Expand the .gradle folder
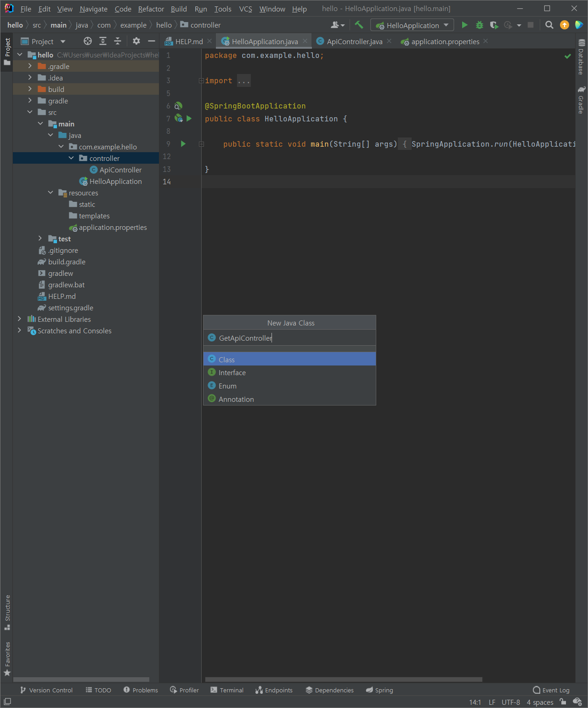 [30, 66]
